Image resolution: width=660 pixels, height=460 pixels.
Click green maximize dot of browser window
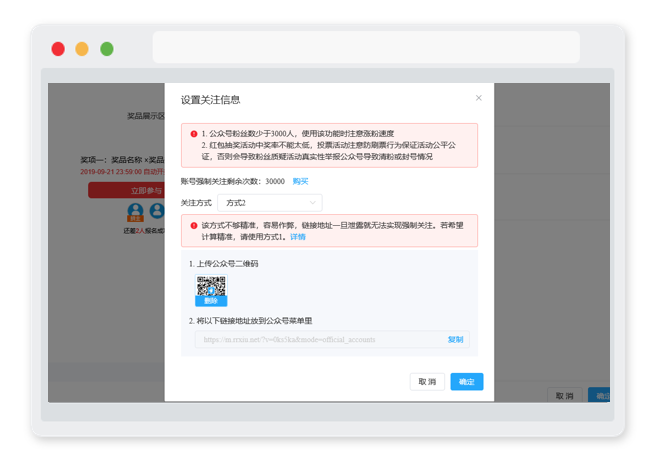point(107,49)
